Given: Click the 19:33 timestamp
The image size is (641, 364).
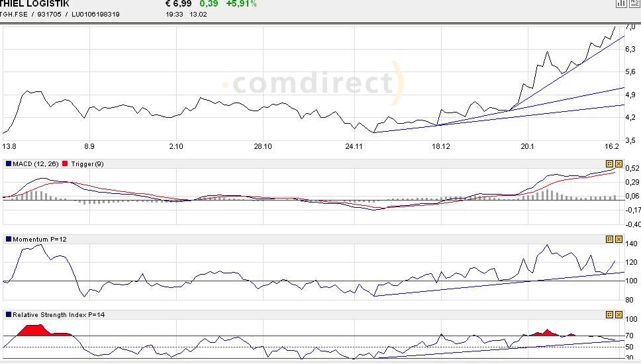Looking at the screenshot, I should pyautogui.click(x=174, y=15).
